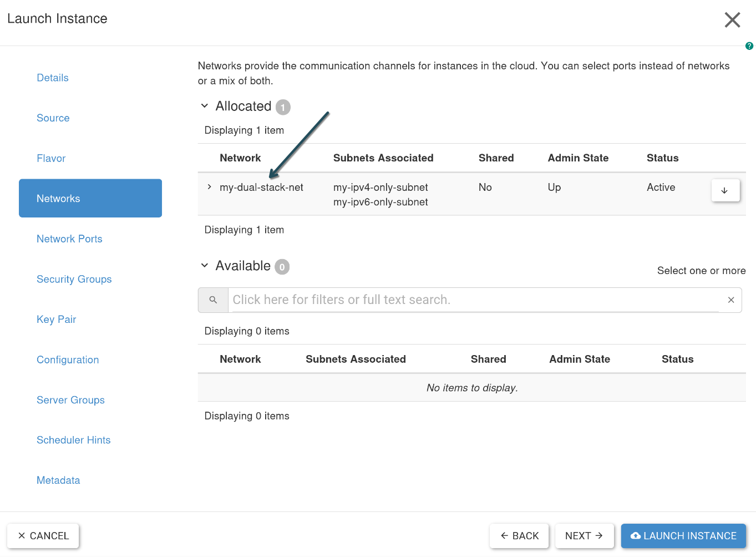Go to the Flavor step

(x=51, y=159)
